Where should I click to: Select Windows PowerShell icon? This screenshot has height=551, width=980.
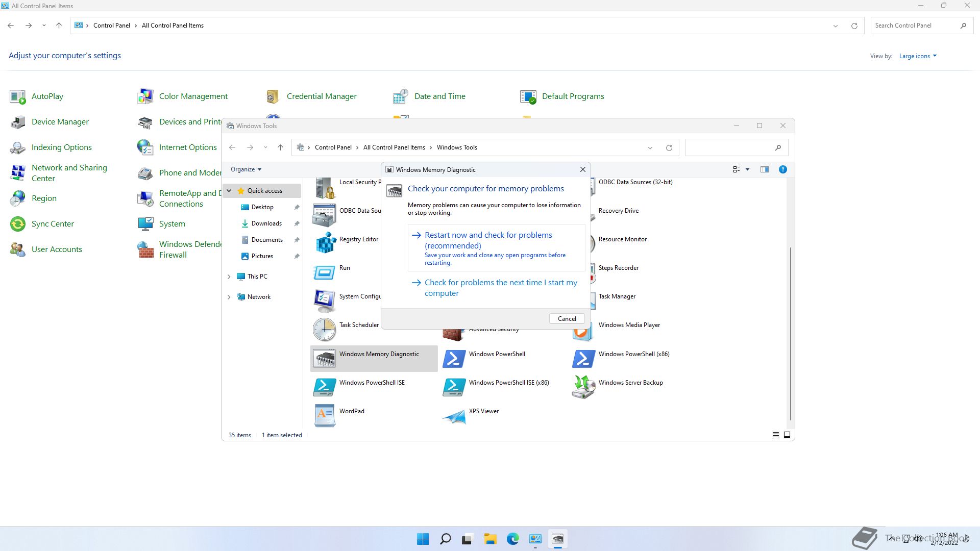tap(454, 358)
